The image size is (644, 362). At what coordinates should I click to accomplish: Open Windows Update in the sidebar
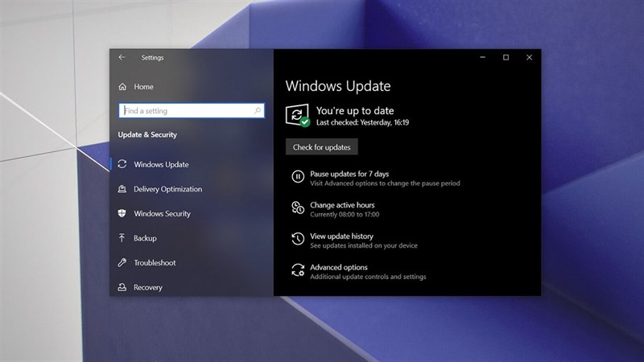pos(161,165)
